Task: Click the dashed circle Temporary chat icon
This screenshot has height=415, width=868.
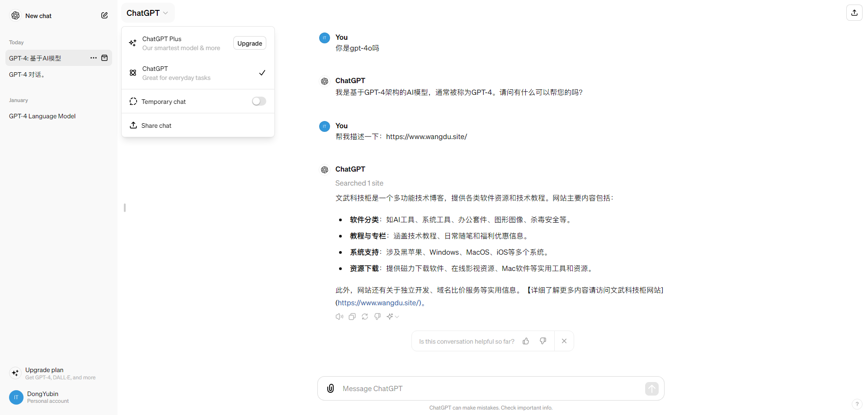Action: pyautogui.click(x=133, y=101)
